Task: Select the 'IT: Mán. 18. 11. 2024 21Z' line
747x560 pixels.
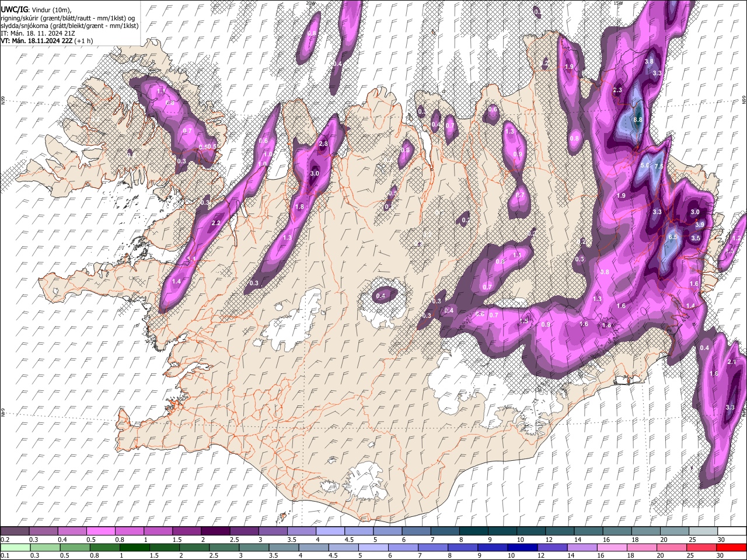Action: click(x=37, y=33)
